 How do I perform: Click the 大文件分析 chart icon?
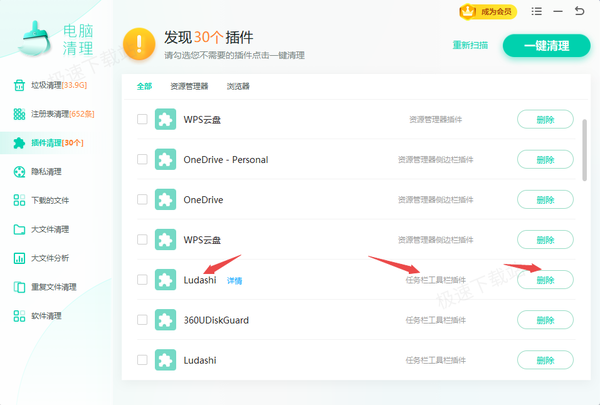[19, 258]
